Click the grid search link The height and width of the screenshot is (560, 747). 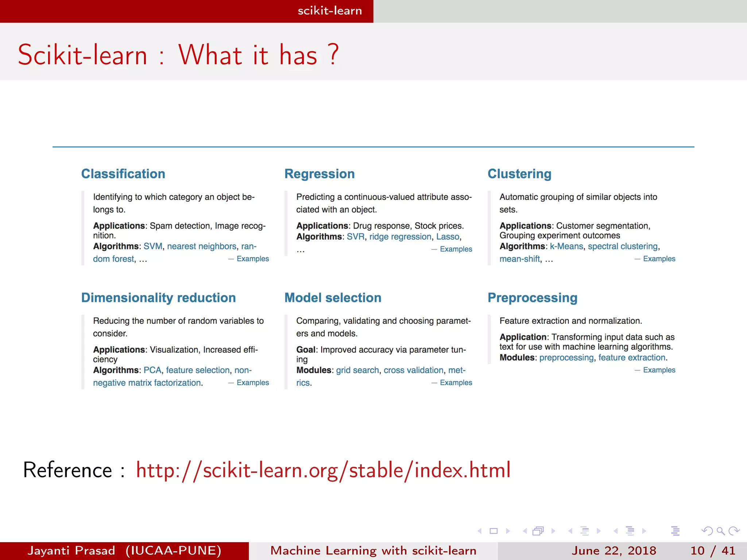[x=357, y=370]
